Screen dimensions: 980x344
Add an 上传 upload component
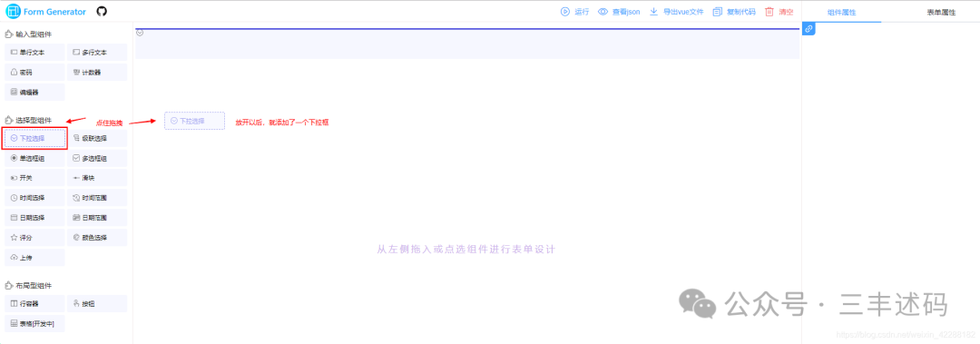pyautogui.click(x=35, y=257)
